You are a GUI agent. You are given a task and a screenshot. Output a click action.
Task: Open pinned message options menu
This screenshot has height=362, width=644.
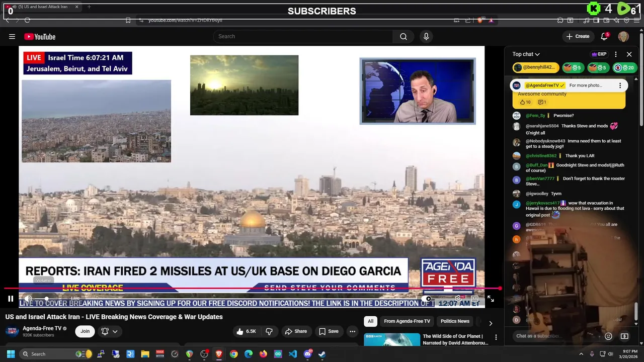point(620,85)
